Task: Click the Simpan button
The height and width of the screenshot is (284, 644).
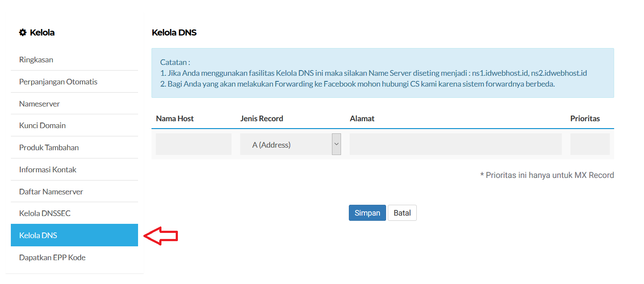Action: (x=367, y=213)
